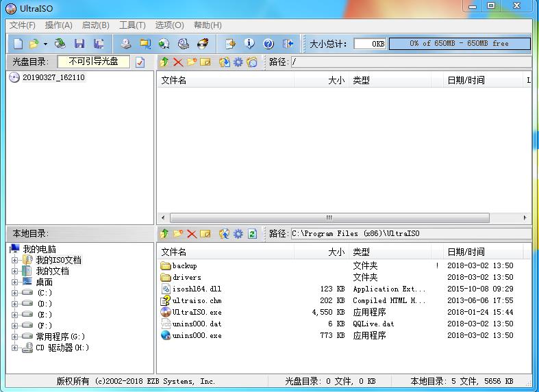Click the gear icon in disc pane toolbar
The image size is (539, 392).
pos(238,62)
